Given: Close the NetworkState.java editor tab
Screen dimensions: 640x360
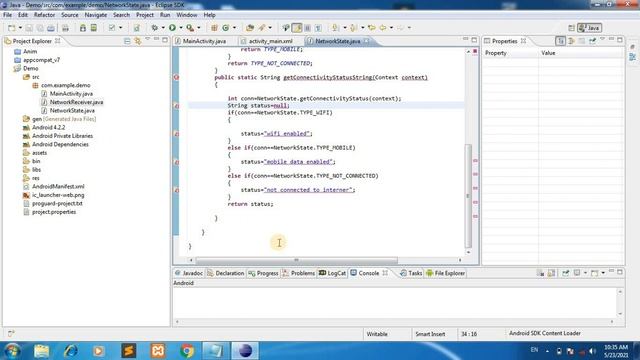Looking at the screenshot, I should [x=367, y=41].
